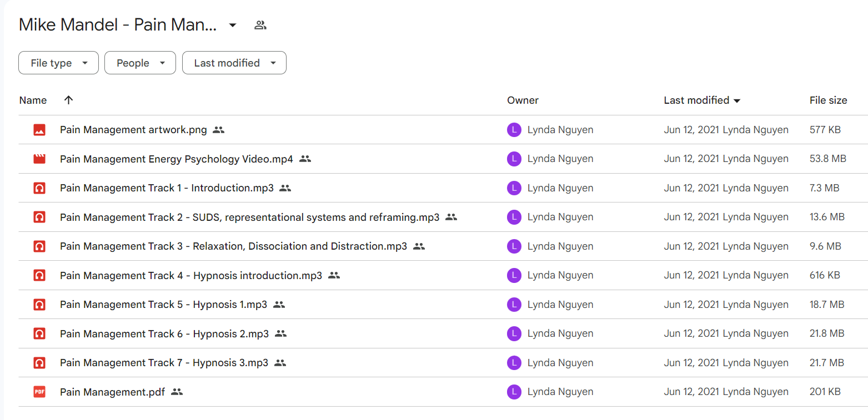Screen dimensions: 868x420
Task: Click the audio icon of Track 2 - SUDS
Action: [x=39, y=217]
